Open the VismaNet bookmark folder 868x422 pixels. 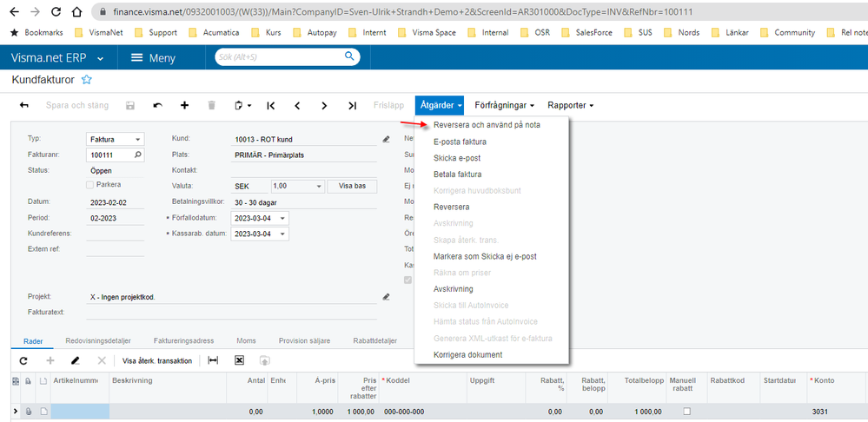pyautogui.click(x=98, y=32)
